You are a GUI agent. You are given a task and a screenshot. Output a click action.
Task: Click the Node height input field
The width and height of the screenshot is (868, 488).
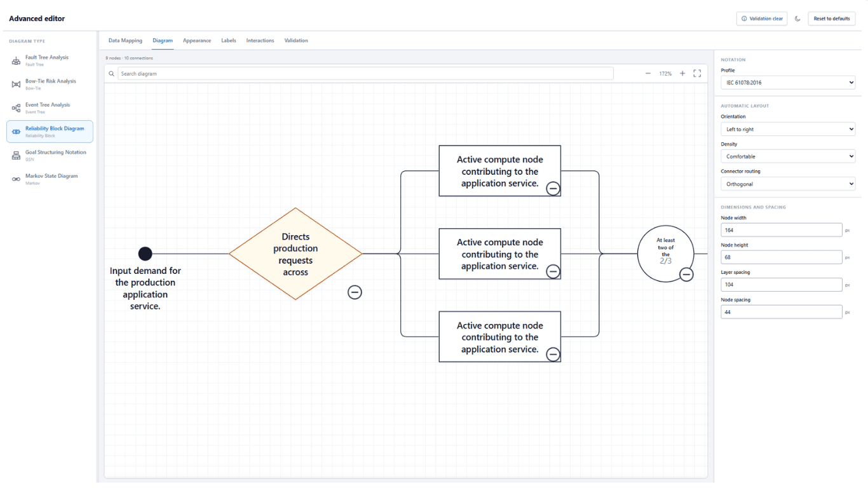pos(782,257)
